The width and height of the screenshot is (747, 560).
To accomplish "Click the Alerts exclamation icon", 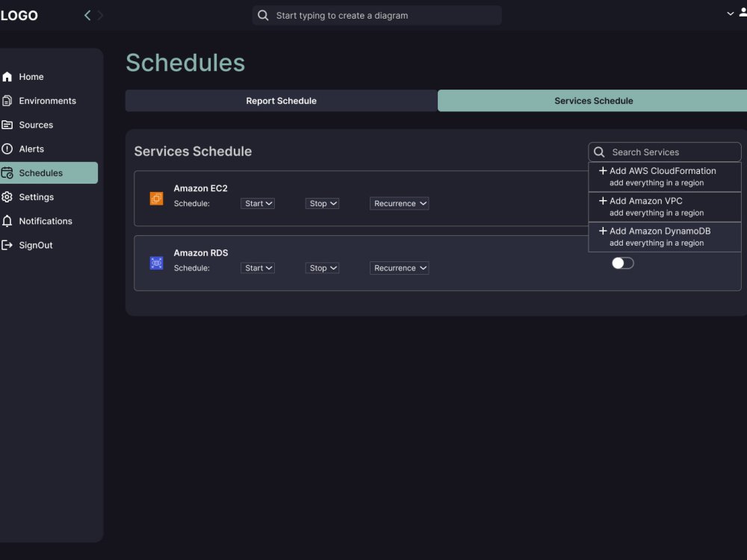I will pyautogui.click(x=7, y=149).
